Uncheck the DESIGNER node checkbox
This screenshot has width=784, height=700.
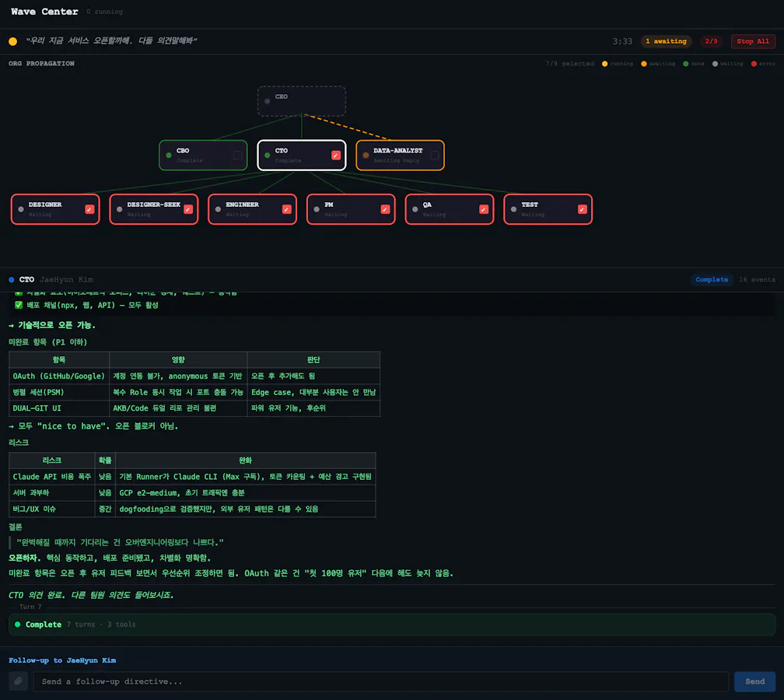pyautogui.click(x=89, y=209)
